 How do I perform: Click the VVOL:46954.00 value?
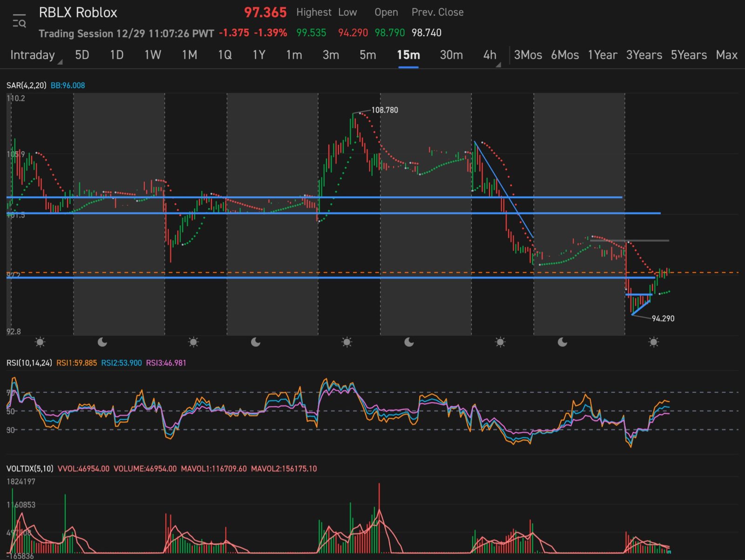tap(83, 469)
